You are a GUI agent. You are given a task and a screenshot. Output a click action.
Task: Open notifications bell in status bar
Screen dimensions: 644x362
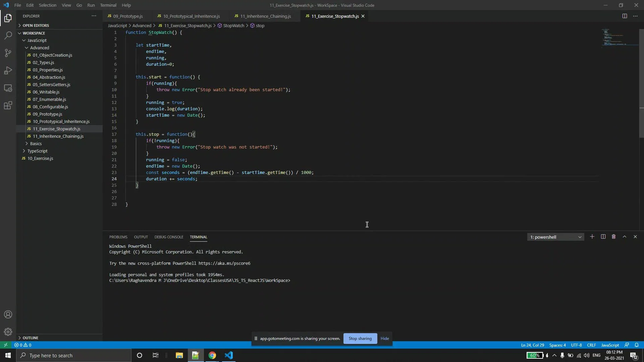coord(637,345)
